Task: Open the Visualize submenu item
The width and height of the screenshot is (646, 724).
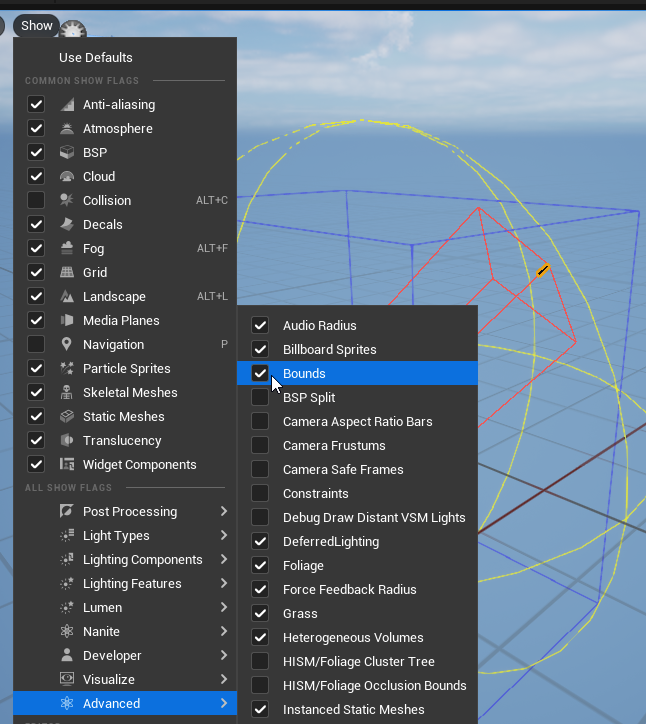Action: coord(111,680)
